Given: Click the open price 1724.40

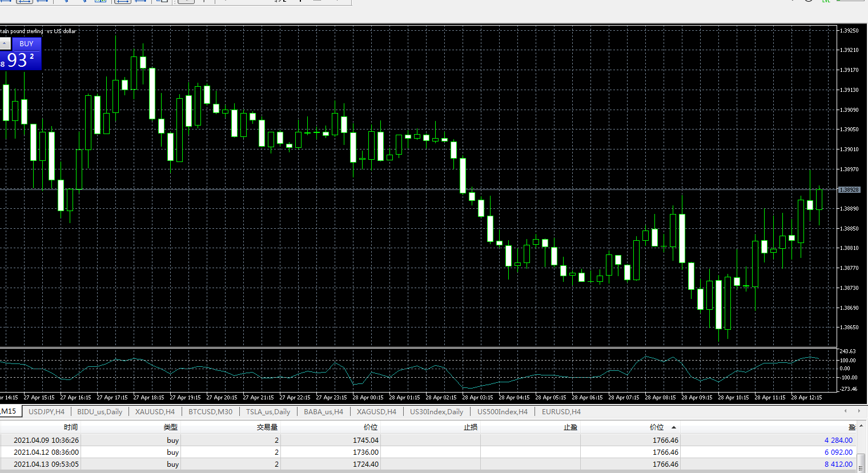Looking at the screenshot, I should click(x=365, y=464).
